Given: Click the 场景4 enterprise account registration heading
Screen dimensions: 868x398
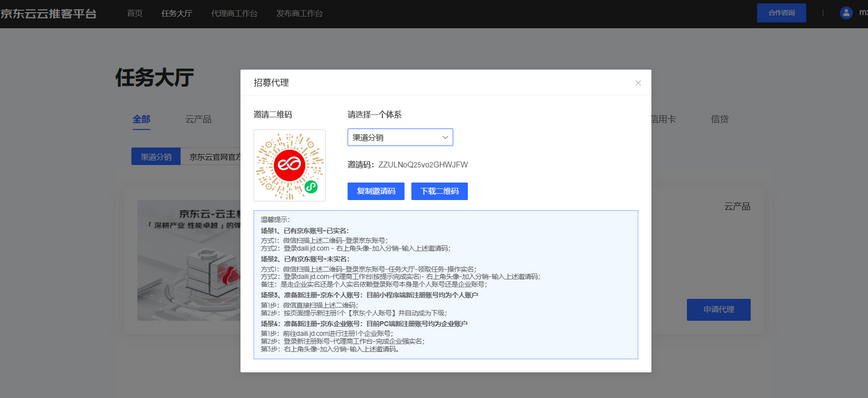Looking at the screenshot, I should pyautogui.click(x=365, y=323).
